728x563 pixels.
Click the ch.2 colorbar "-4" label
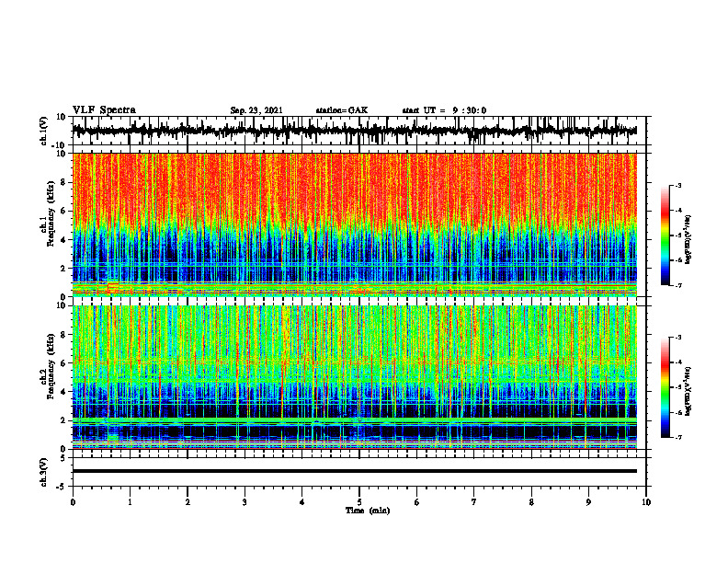coord(678,362)
